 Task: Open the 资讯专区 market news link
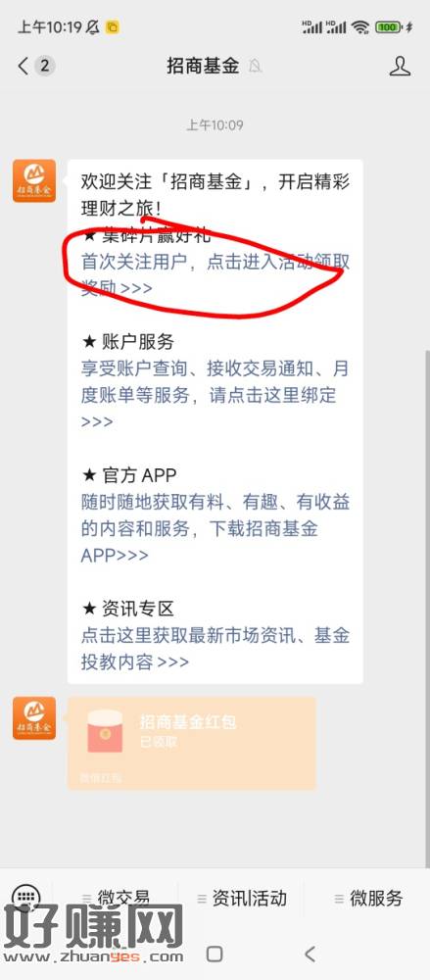click(x=215, y=649)
